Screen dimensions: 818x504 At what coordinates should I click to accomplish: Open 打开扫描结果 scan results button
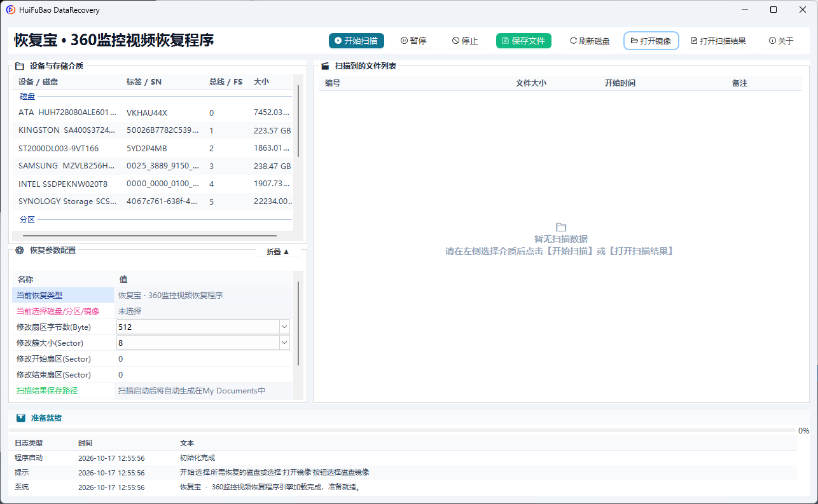point(718,41)
